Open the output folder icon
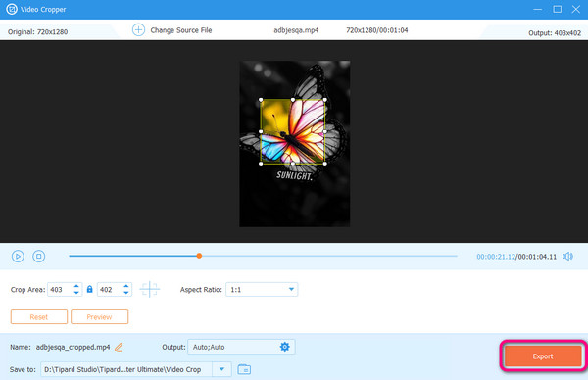 point(244,369)
